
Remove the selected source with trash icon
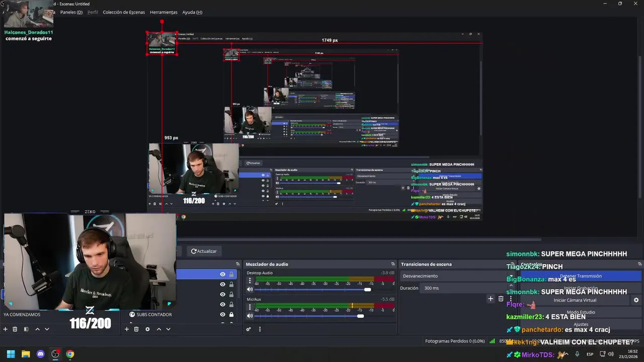pyautogui.click(x=136, y=329)
